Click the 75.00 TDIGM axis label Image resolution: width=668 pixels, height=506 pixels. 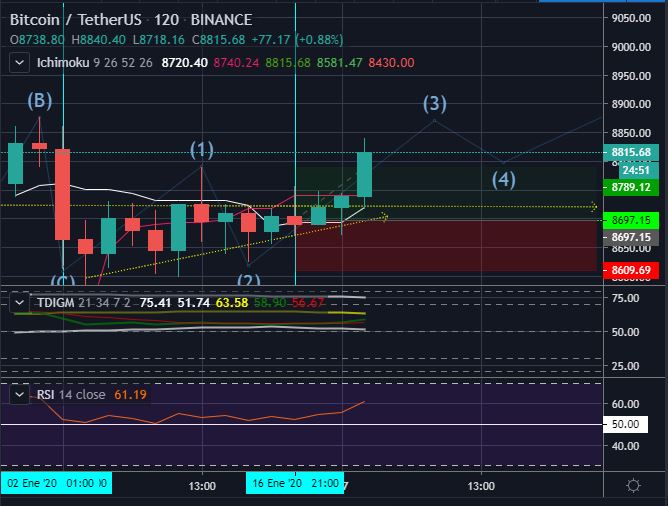[625, 298]
